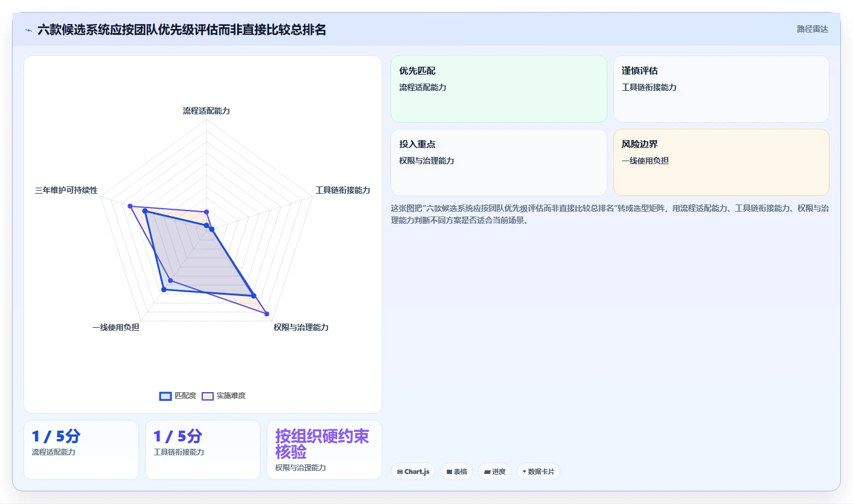Click the 1 / 5分 工具链衔接能力 stat card
The image size is (853, 504).
click(x=203, y=450)
